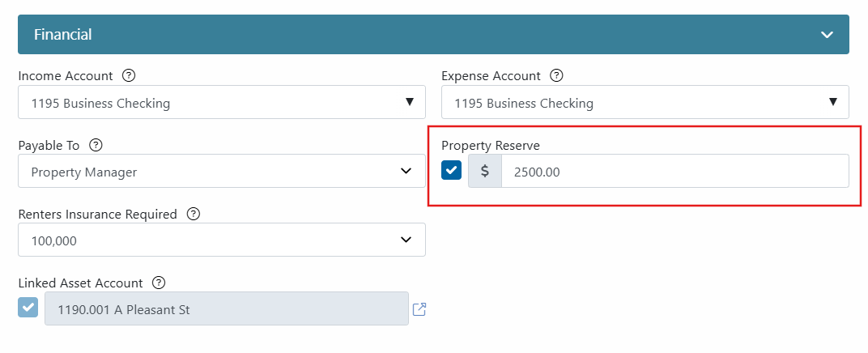Toggle the Linked Asset Account checkbox
Viewport: 868px width, 353px height.
coord(28,308)
